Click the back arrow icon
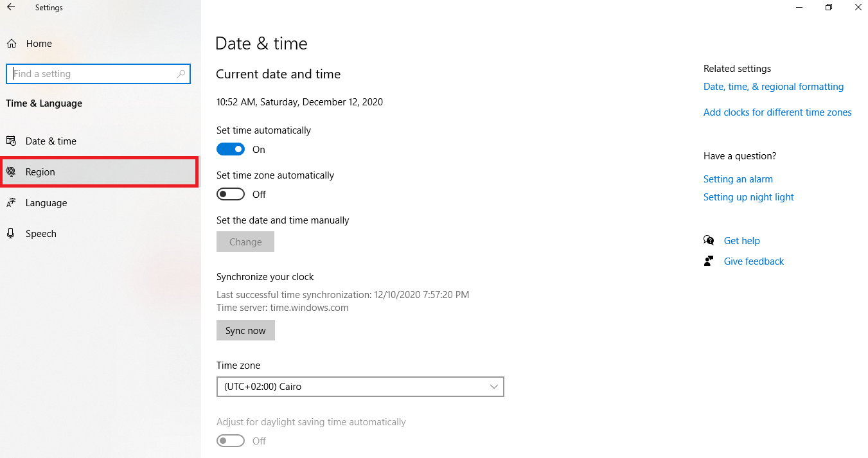The height and width of the screenshot is (458, 868). 11,8
